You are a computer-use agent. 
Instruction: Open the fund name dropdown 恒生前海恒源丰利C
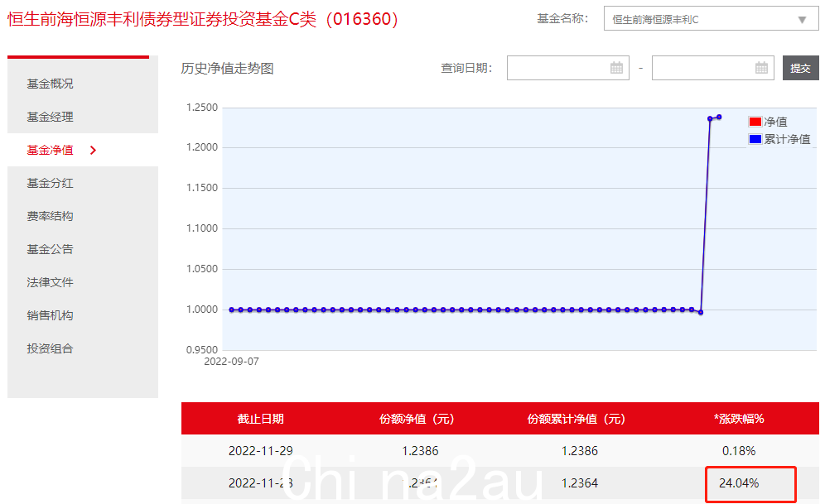coord(711,19)
